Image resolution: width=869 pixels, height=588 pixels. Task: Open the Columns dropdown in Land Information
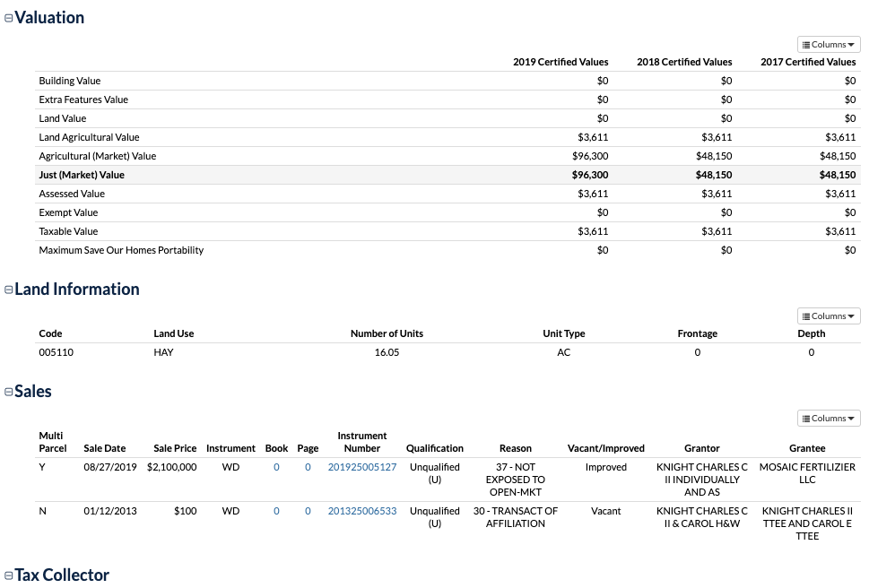click(829, 316)
